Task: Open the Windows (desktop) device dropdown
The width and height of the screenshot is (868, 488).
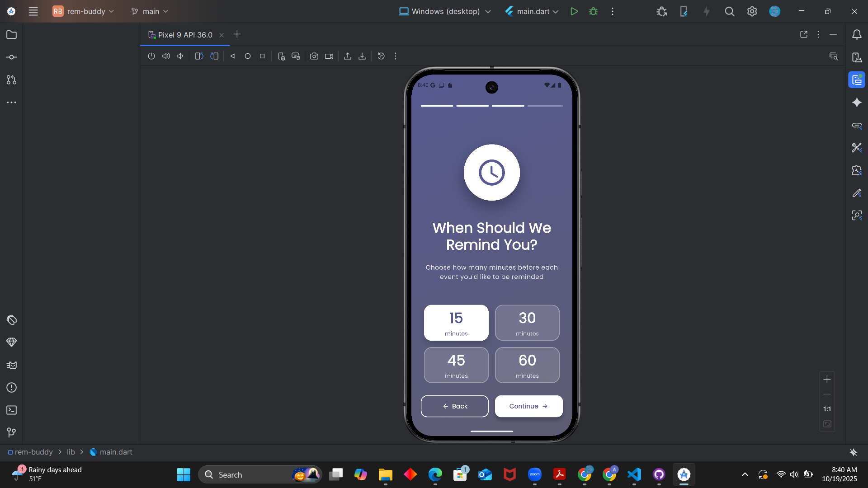Action: (x=445, y=11)
